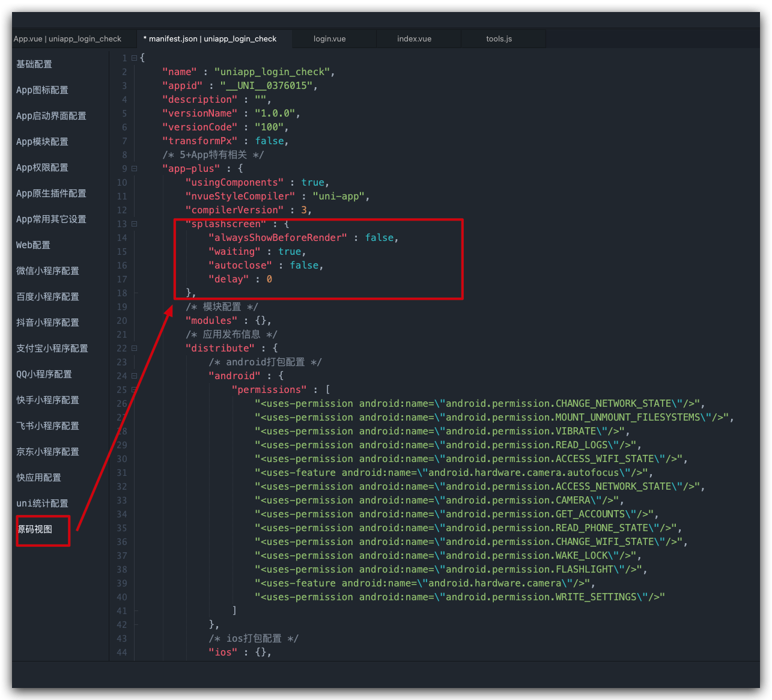
Task: Switch to the App.vue tab
Action: coord(67,38)
